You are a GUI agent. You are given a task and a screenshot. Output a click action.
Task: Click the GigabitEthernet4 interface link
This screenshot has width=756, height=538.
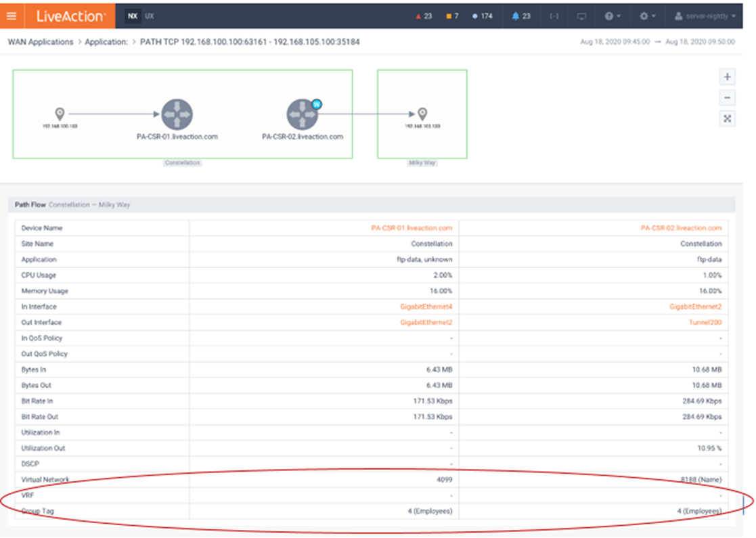coord(426,307)
